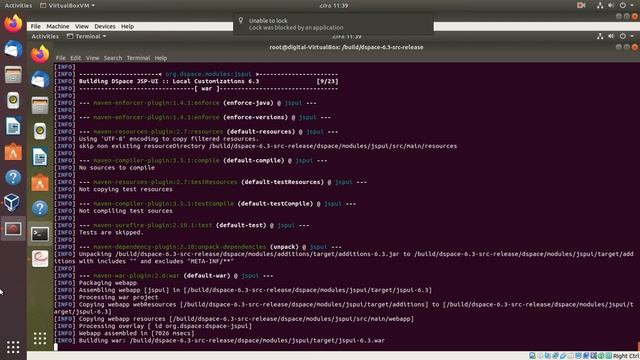640x360 pixels.
Task: Select the Terminal icon in the guest VM dock
Action: click(x=40, y=234)
